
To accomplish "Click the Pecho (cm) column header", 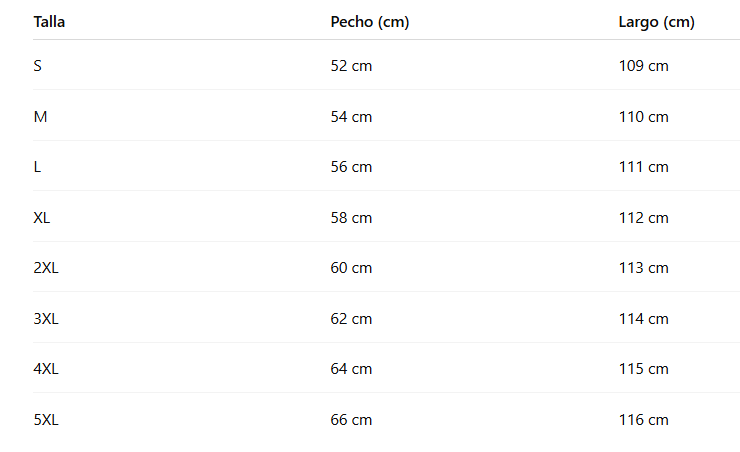I will point(370,22).
